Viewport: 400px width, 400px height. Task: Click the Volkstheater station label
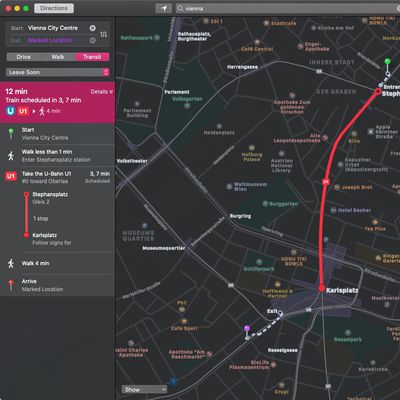pyautogui.click(x=132, y=161)
